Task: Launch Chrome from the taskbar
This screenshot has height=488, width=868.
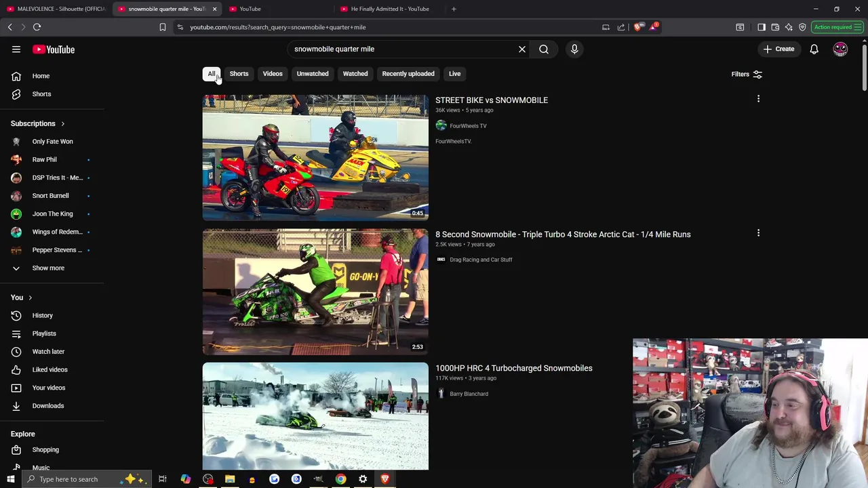Action: coord(340,479)
